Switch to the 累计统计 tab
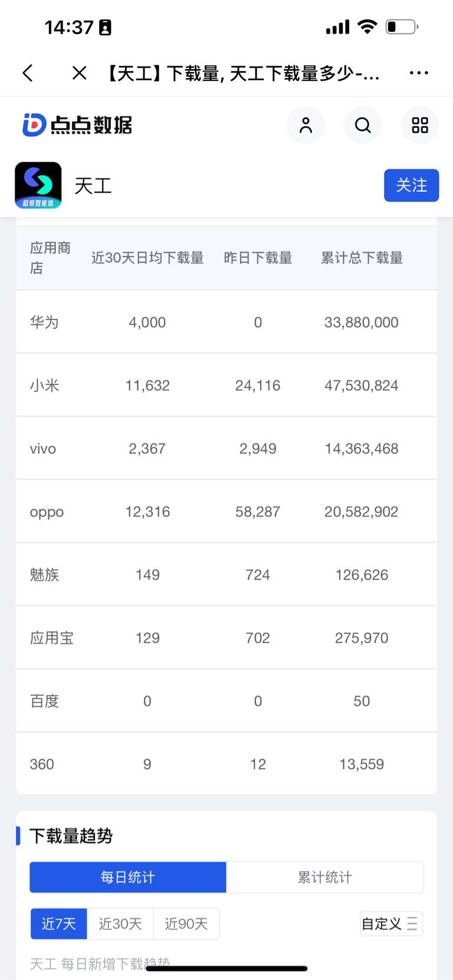The image size is (453, 980). (x=325, y=877)
